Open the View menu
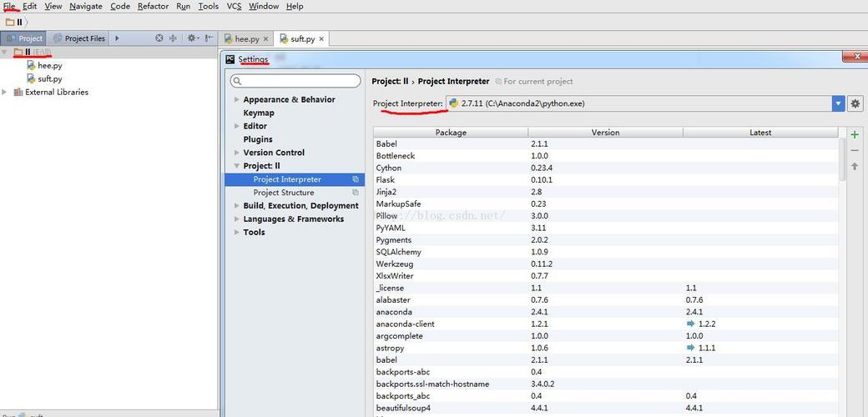The image size is (868, 417). (53, 6)
